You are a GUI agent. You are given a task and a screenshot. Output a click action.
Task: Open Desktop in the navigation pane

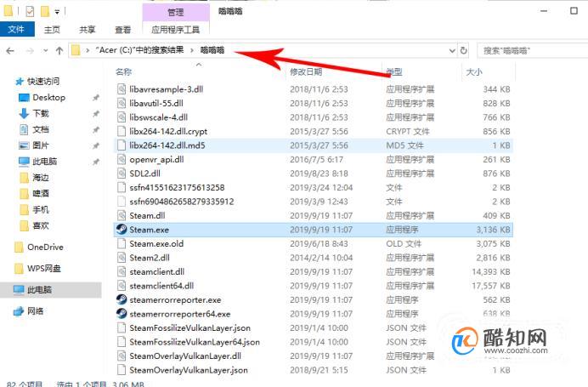click(48, 98)
